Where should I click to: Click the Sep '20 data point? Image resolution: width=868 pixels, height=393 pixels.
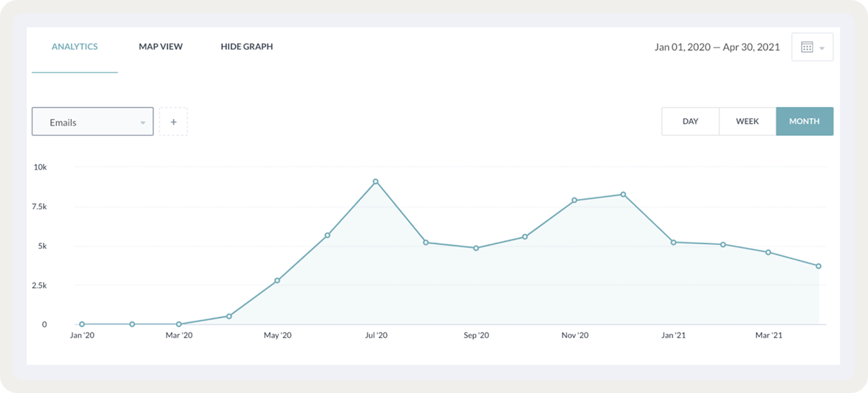point(476,248)
